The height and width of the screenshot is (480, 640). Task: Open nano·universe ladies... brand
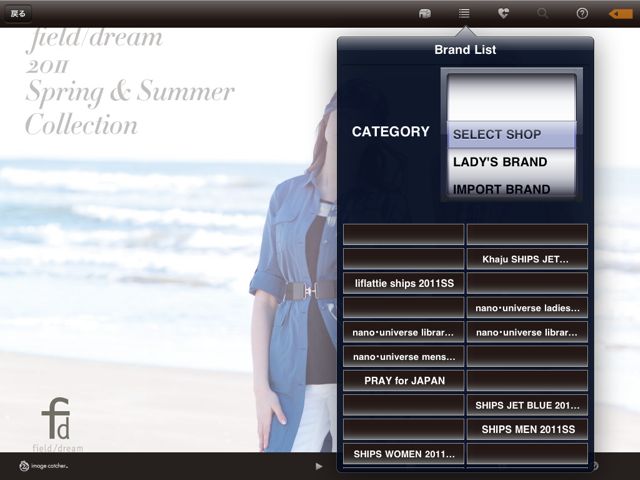[x=527, y=308]
